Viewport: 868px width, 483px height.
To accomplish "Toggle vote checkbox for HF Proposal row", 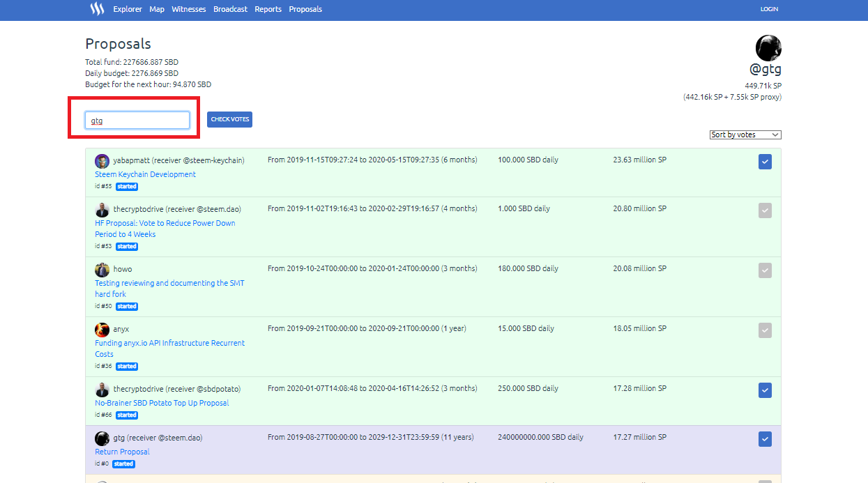I will coord(765,210).
